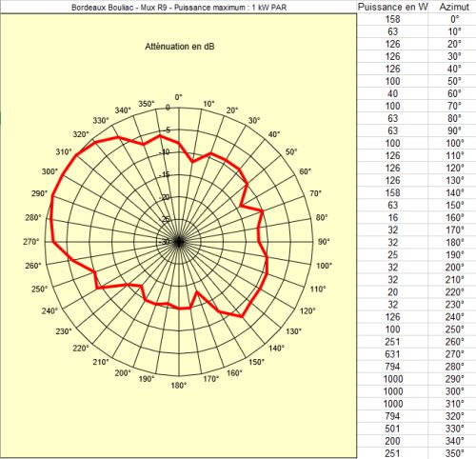This screenshot has height=459, width=476.
Task: Click the 'Puissance en W' column header
Action: (392, 7)
